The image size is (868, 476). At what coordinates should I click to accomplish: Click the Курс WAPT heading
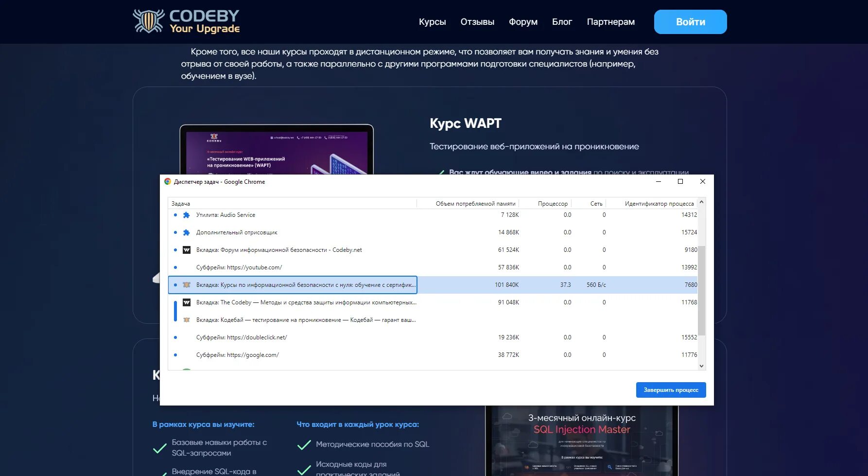pyautogui.click(x=466, y=123)
